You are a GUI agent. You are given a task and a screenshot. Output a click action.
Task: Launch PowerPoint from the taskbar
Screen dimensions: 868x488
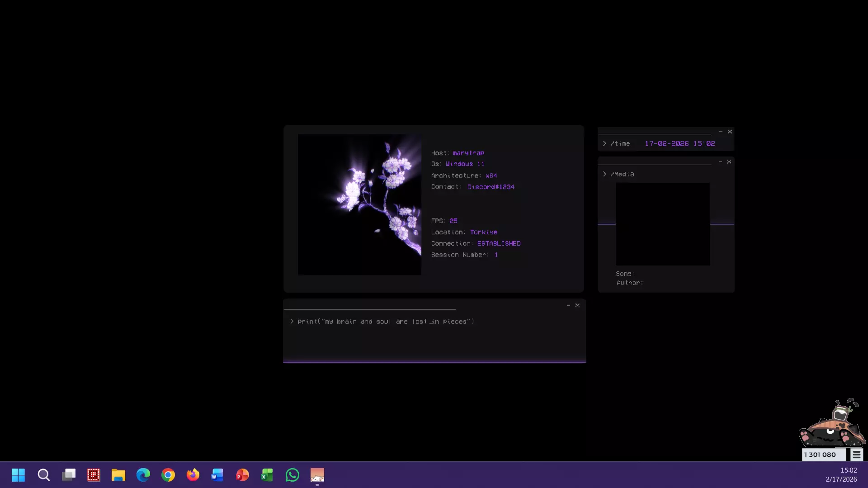tap(242, 475)
